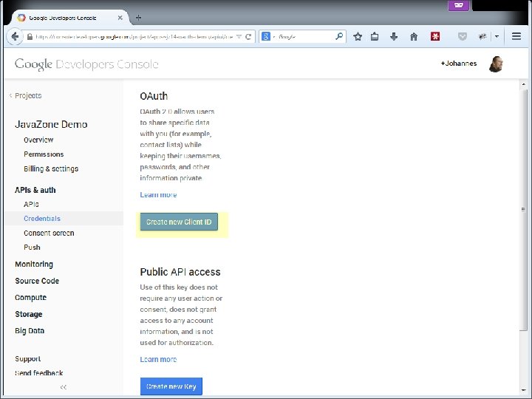Viewport: 532px width, 399px height.
Task: Click Create new Client ID button
Action: pyautogui.click(x=179, y=222)
